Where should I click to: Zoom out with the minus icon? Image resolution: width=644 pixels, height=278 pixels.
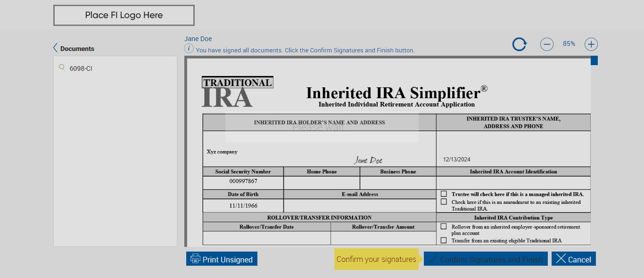pyautogui.click(x=547, y=44)
